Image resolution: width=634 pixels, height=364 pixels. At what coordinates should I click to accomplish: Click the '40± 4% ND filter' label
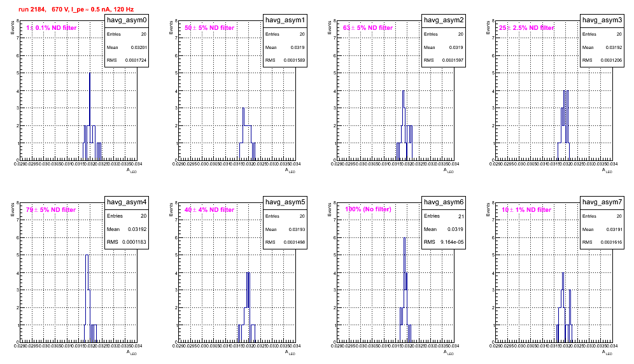[x=209, y=210]
